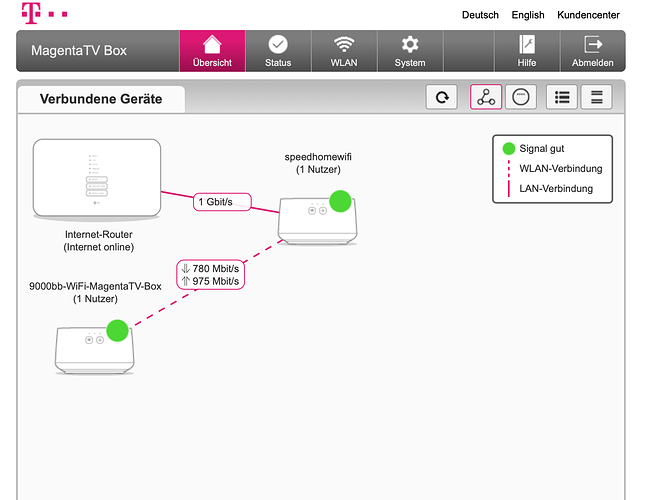Switch language to English

528,15
